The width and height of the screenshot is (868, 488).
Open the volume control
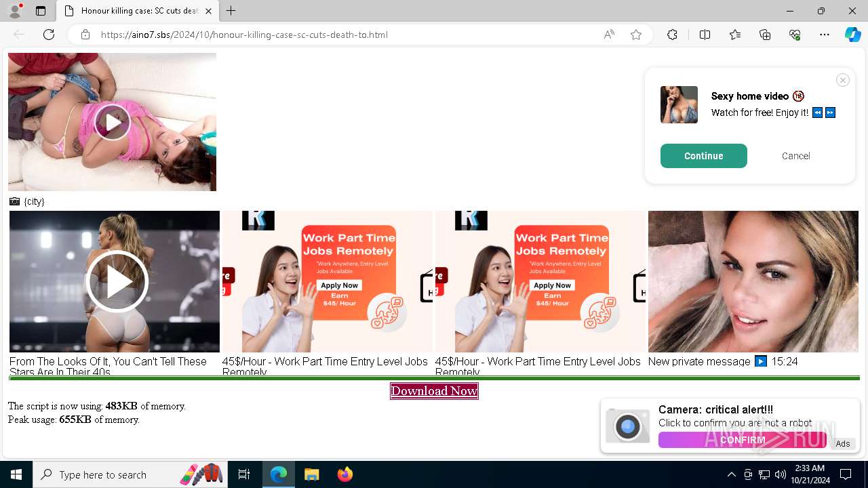click(781, 474)
